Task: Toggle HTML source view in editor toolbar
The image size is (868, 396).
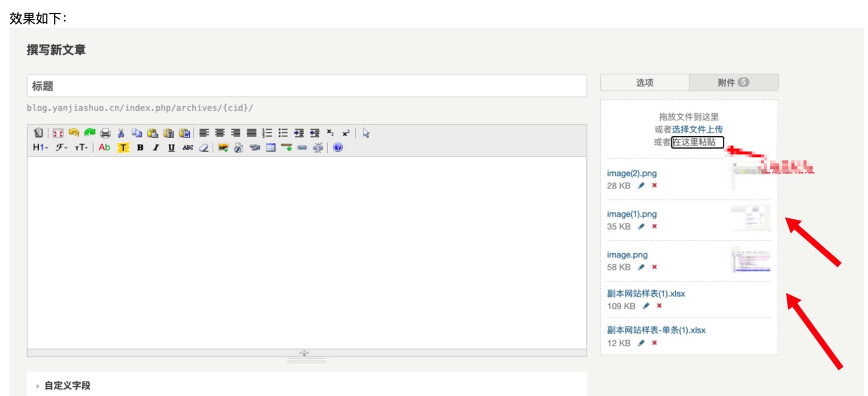Action: 38,133
